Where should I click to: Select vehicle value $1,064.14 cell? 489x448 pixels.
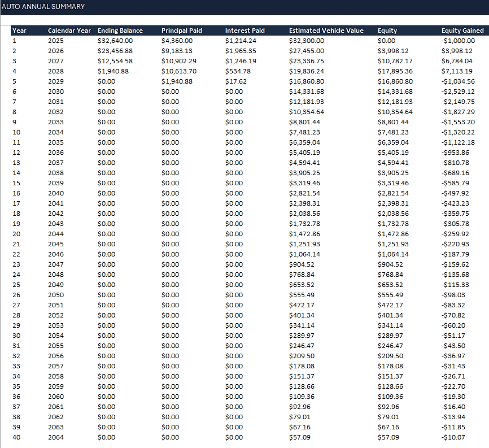tap(304, 254)
